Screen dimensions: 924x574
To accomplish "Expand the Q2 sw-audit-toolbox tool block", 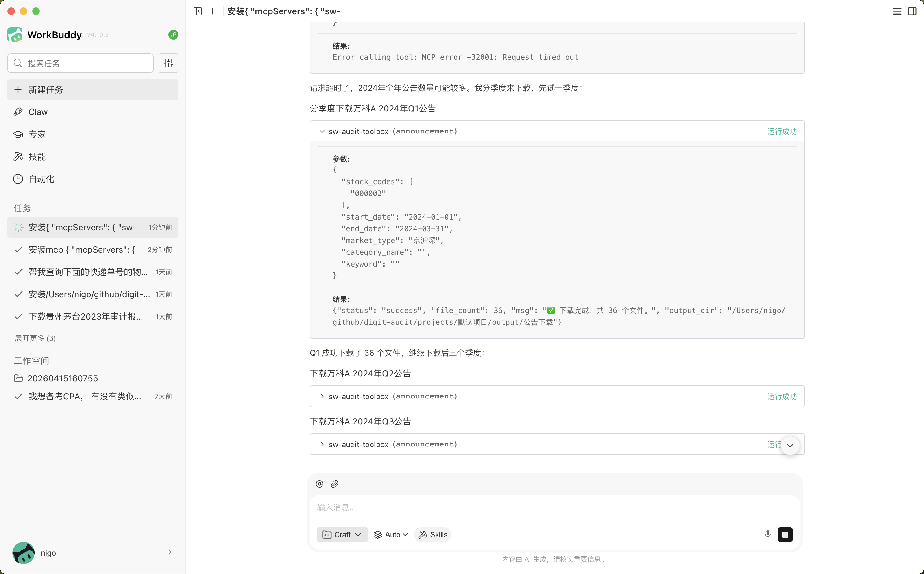I will click(322, 396).
